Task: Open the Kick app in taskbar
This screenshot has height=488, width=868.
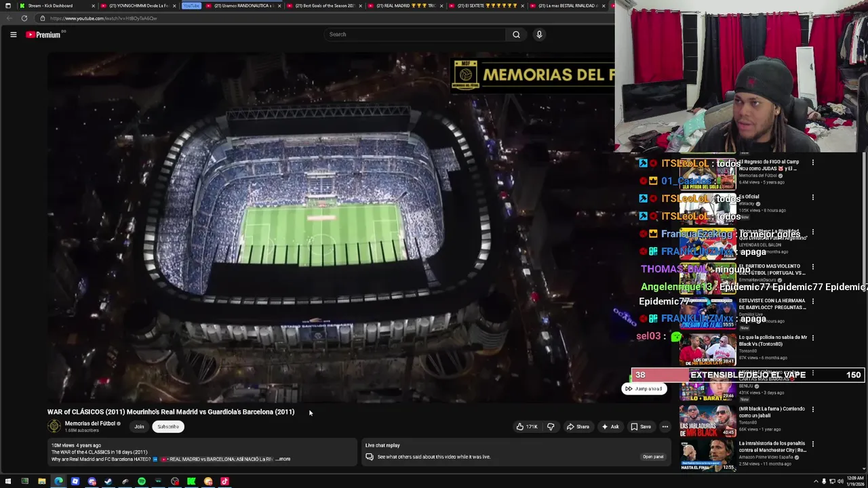Action: [191, 482]
